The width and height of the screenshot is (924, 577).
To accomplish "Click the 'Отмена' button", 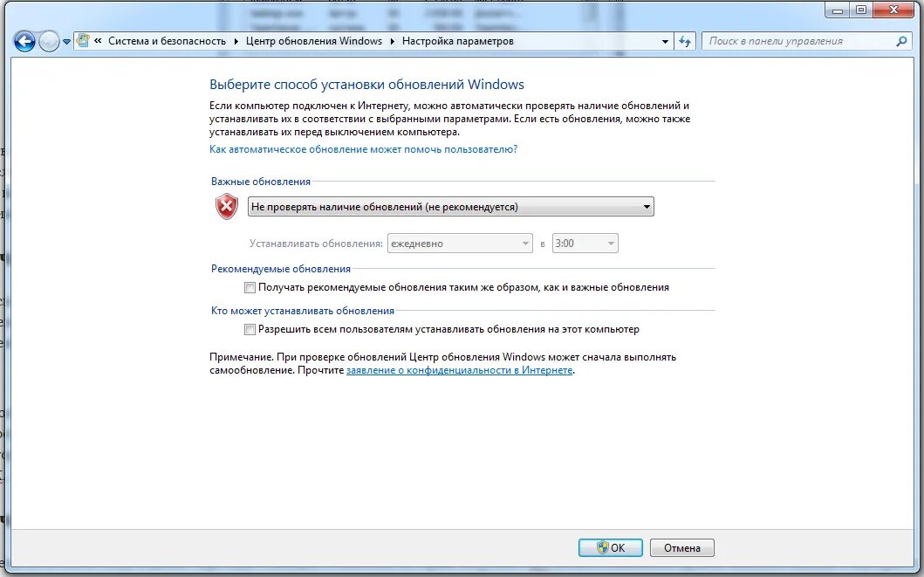I will 681,547.
